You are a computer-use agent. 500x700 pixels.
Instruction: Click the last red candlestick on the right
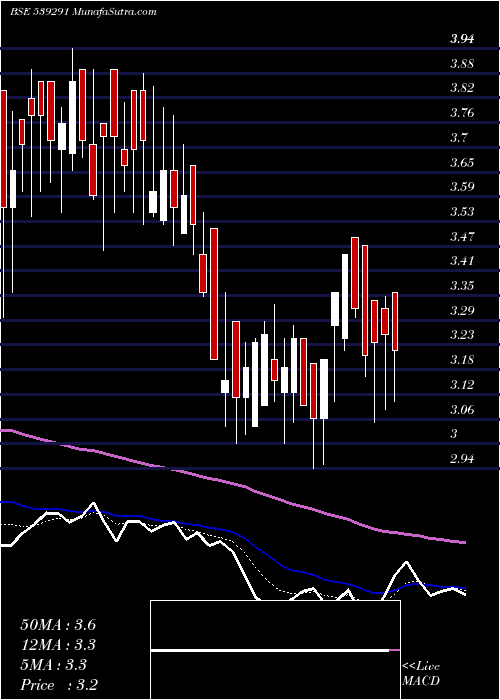click(x=395, y=321)
